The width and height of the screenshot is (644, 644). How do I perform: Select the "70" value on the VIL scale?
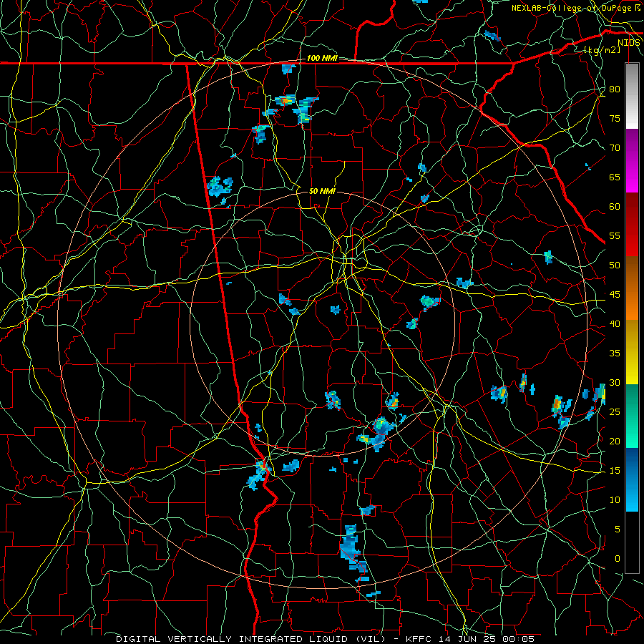pos(615,148)
